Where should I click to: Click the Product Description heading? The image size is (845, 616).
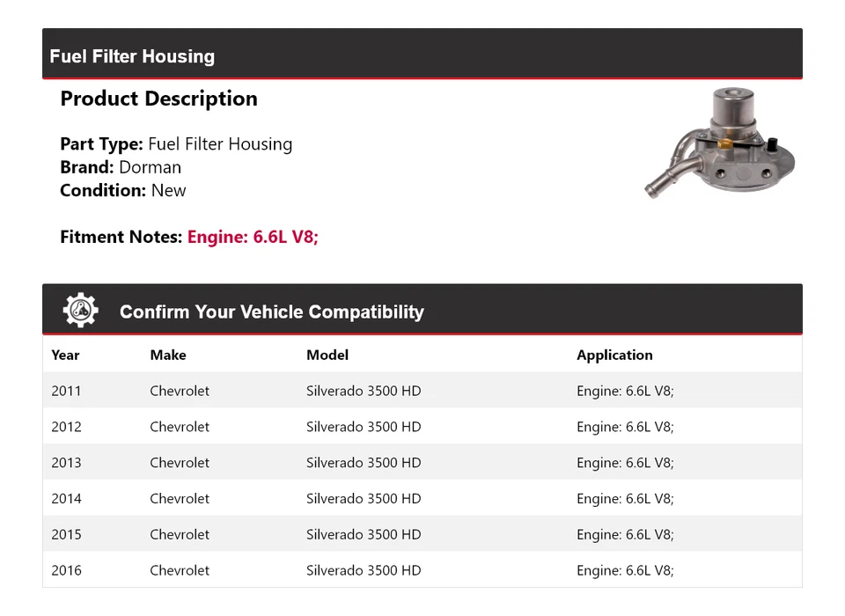click(158, 99)
